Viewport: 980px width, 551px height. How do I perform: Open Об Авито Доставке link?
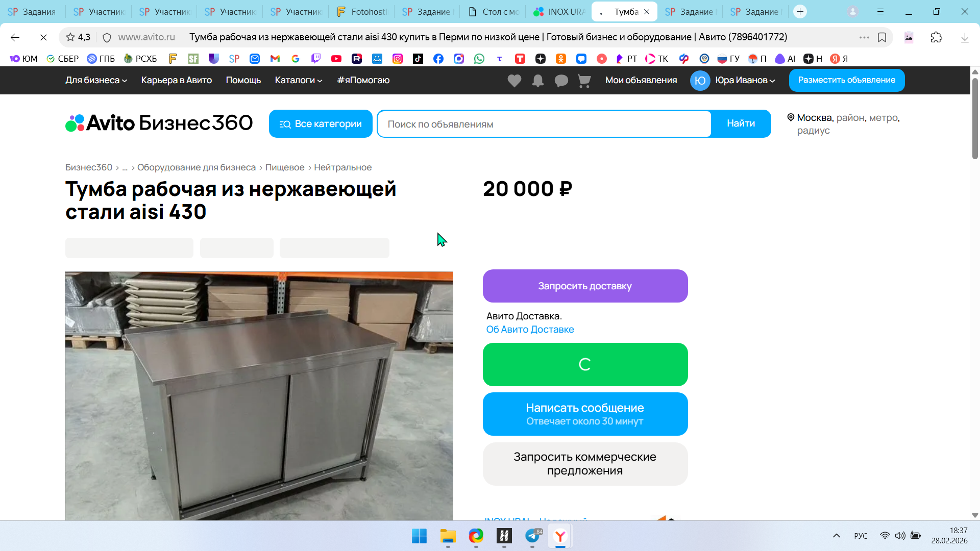point(530,330)
